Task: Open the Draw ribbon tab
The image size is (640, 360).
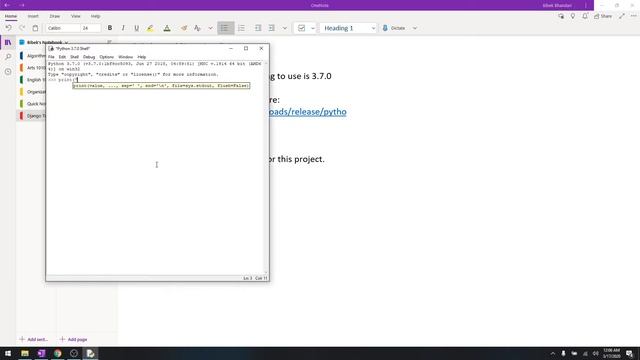Action: tap(54, 16)
